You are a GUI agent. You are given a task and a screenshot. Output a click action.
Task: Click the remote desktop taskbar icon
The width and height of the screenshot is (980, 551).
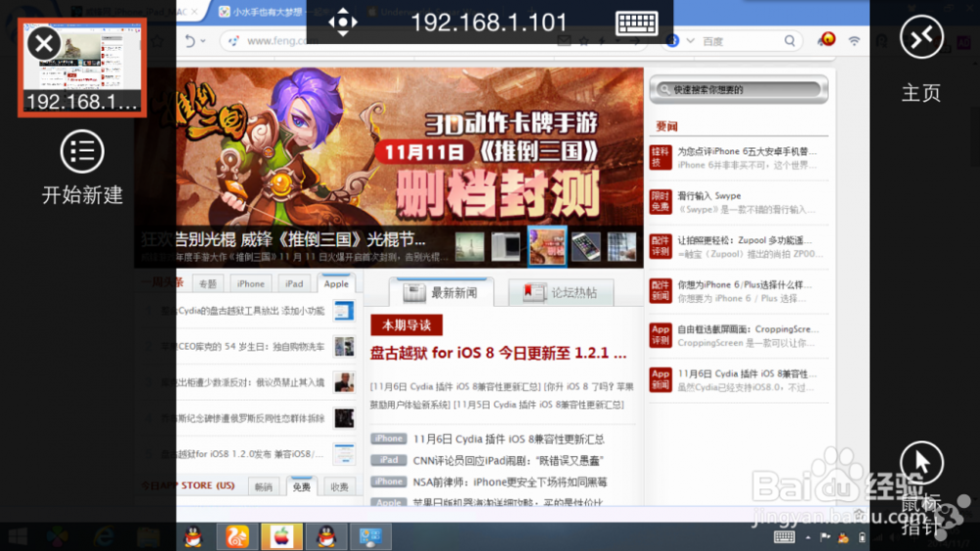coord(370,536)
